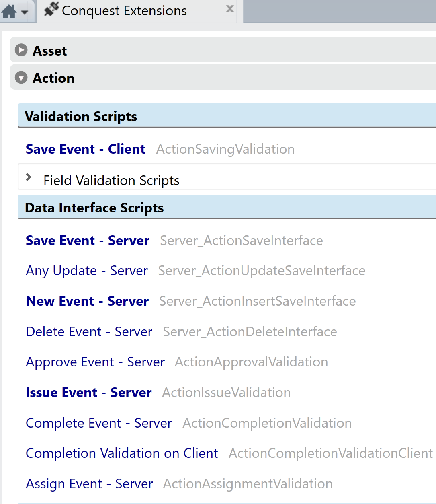Open Issue Event - Server script
Image resolution: width=436 pixels, height=504 pixels.
[89, 393]
